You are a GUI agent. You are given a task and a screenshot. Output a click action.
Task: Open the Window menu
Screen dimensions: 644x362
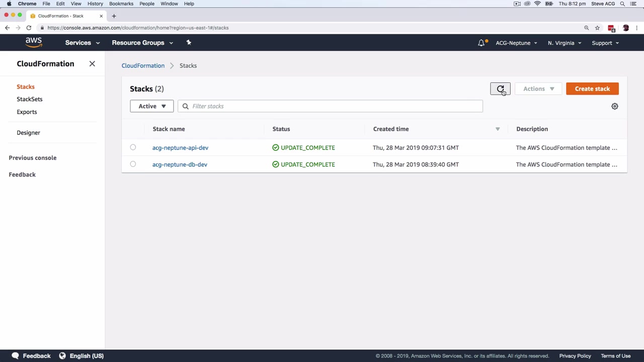click(x=169, y=4)
